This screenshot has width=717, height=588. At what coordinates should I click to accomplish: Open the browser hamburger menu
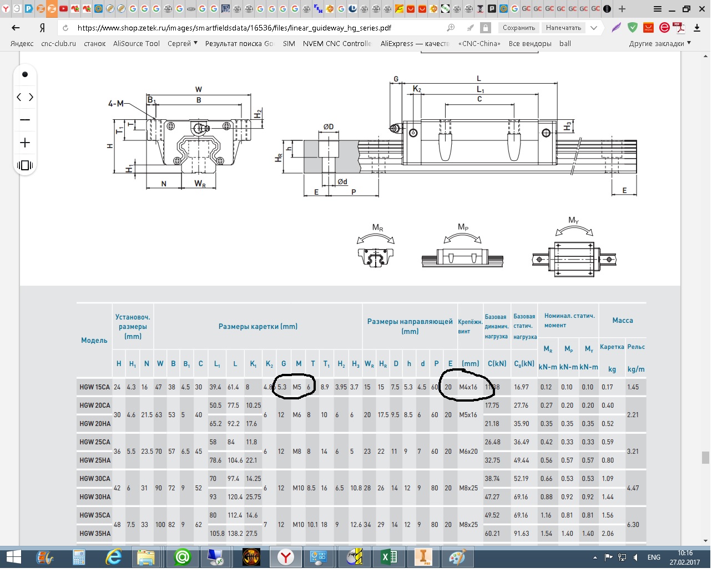[658, 9]
